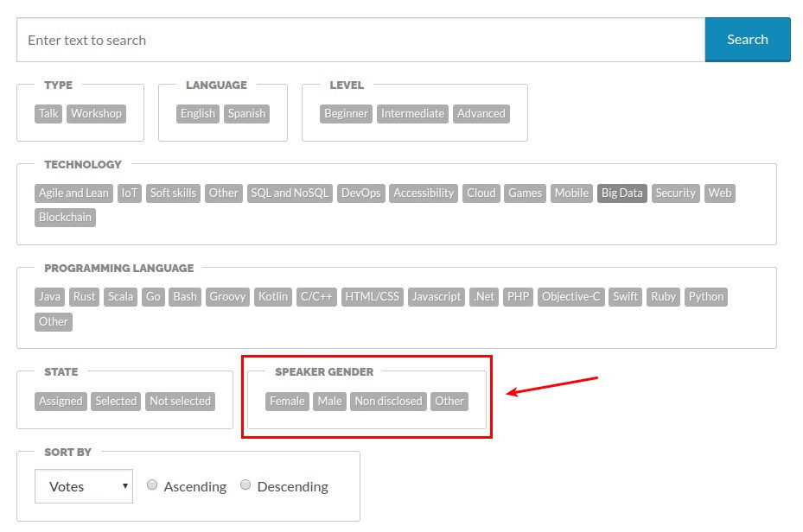Toggle the Talk type filter
The height and width of the screenshot is (532, 803).
pos(48,113)
